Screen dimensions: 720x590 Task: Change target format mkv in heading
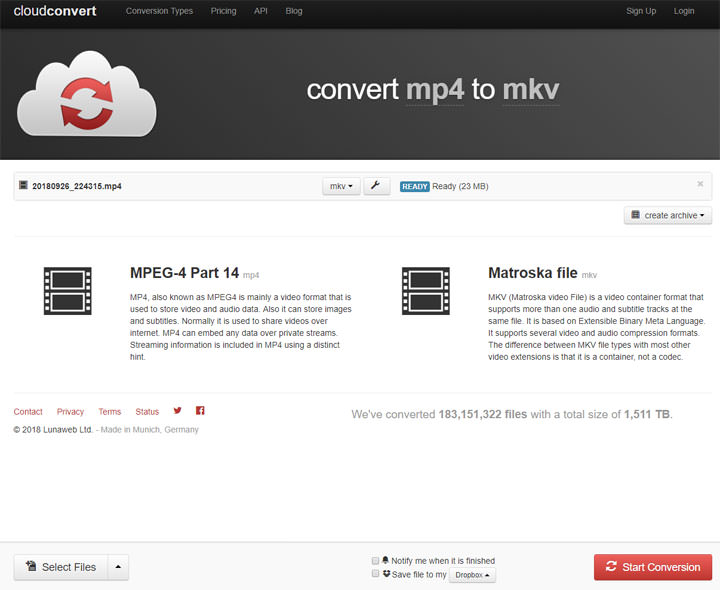click(531, 90)
